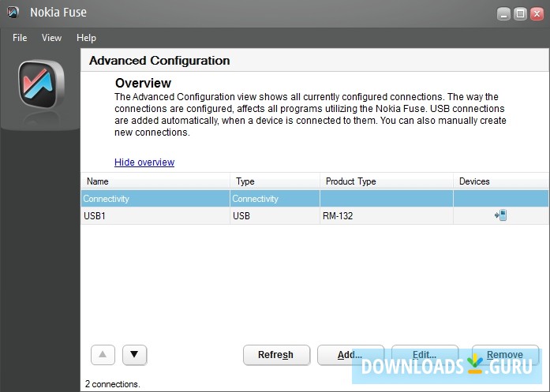Viewport: 550px width, 392px height.
Task: Click the Edit... button
Action: click(x=425, y=355)
